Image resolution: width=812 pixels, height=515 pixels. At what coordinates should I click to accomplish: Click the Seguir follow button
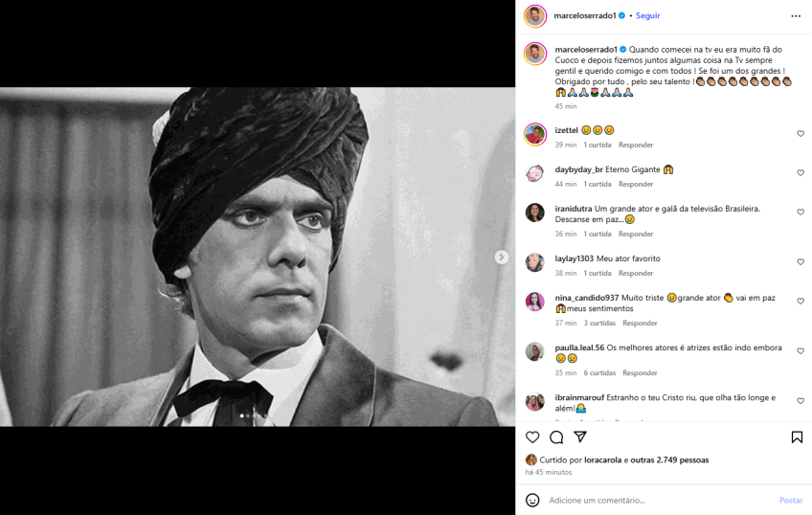(648, 16)
